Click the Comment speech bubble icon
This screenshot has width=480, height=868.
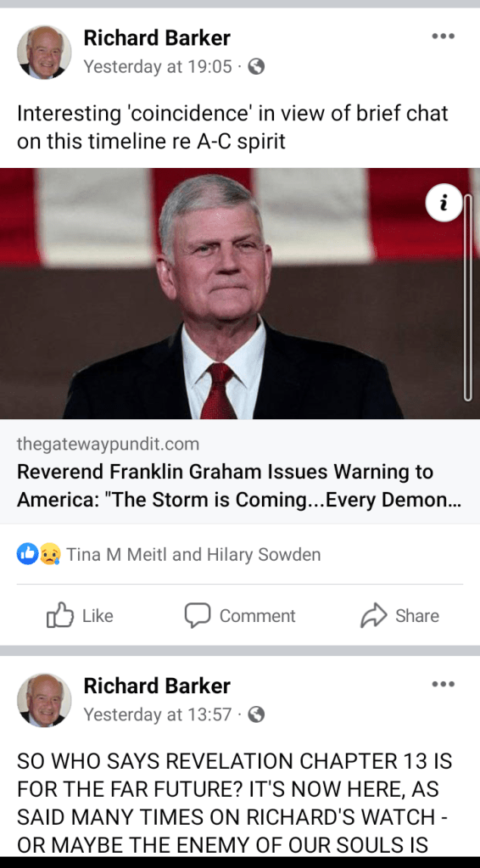[x=198, y=615]
